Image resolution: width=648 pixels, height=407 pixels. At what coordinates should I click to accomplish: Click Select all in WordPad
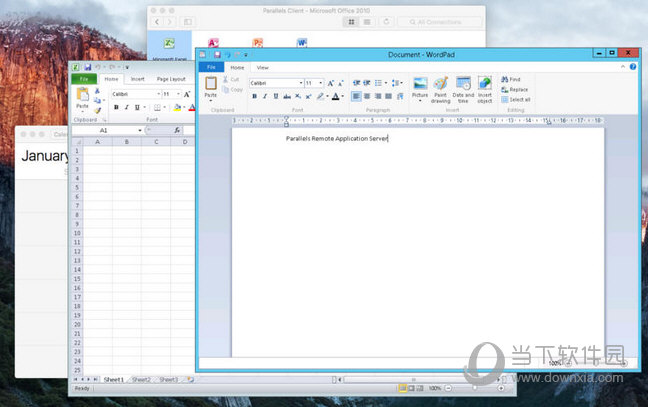point(516,100)
